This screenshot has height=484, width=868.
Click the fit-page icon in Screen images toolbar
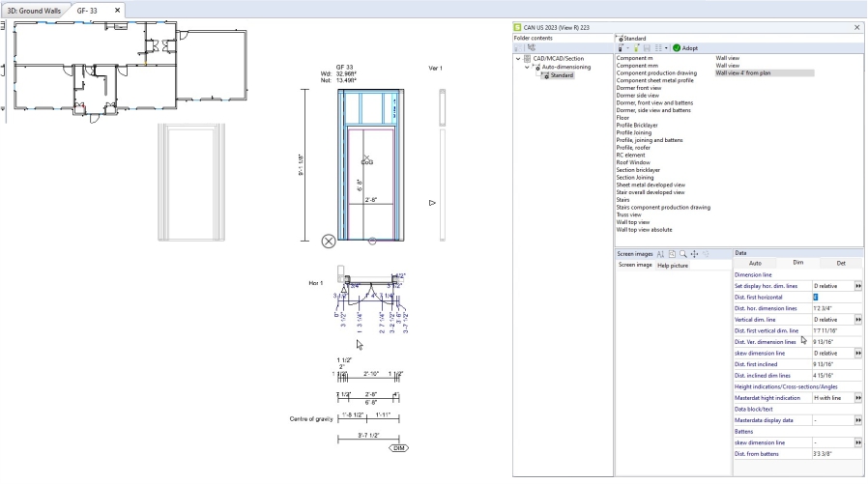(672, 253)
